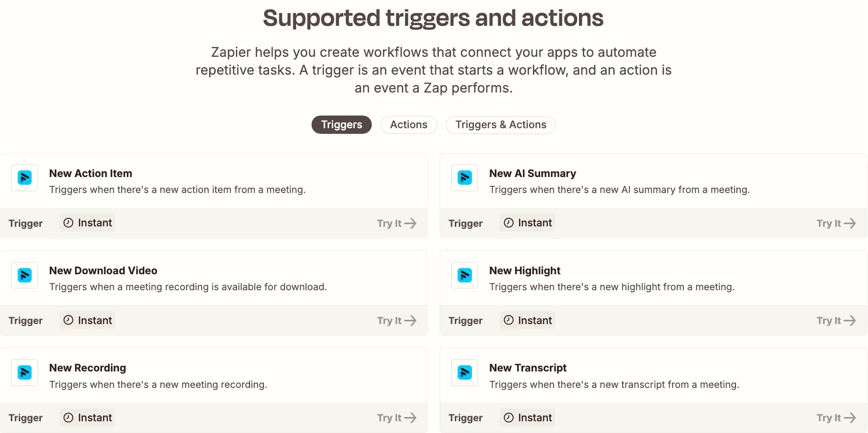Select the Triggers filter tab

coord(342,124)
